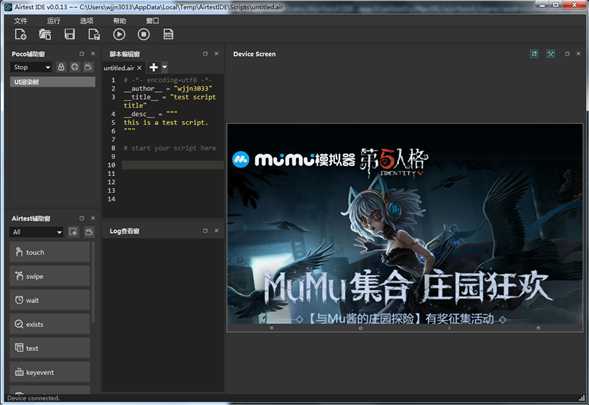This screenshot has height=405, width=589.
Task: Open the report viewer toolbar icon
Action: (x=168, y=35)
